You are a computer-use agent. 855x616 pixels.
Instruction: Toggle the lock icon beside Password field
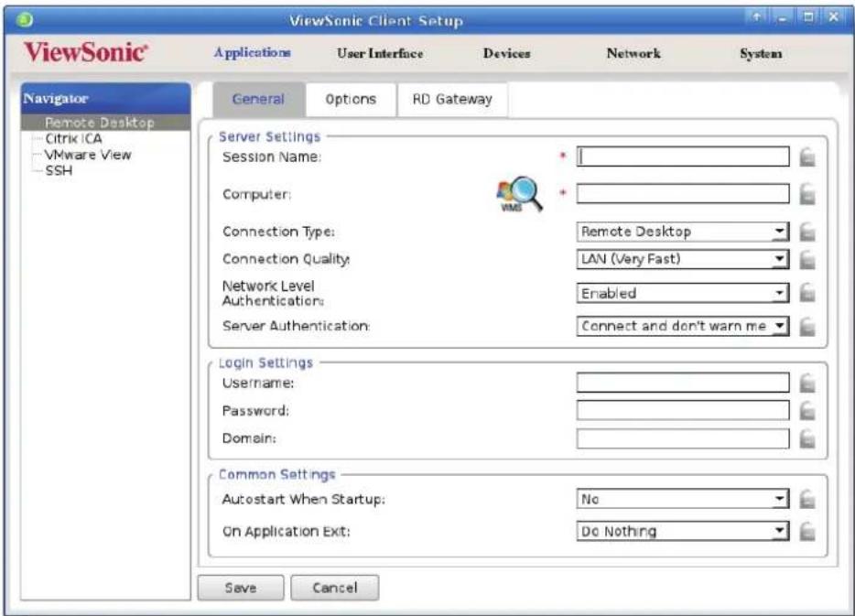click(807, 410)
